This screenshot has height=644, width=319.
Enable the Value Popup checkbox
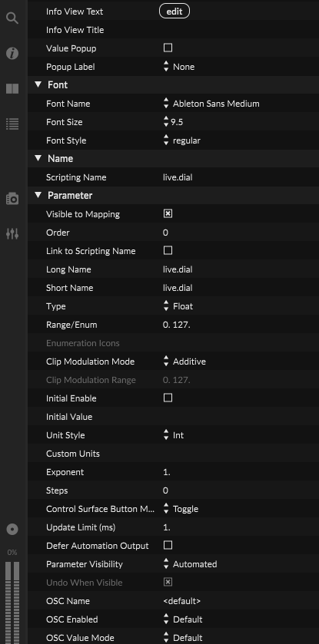click(x=168, y=48)
